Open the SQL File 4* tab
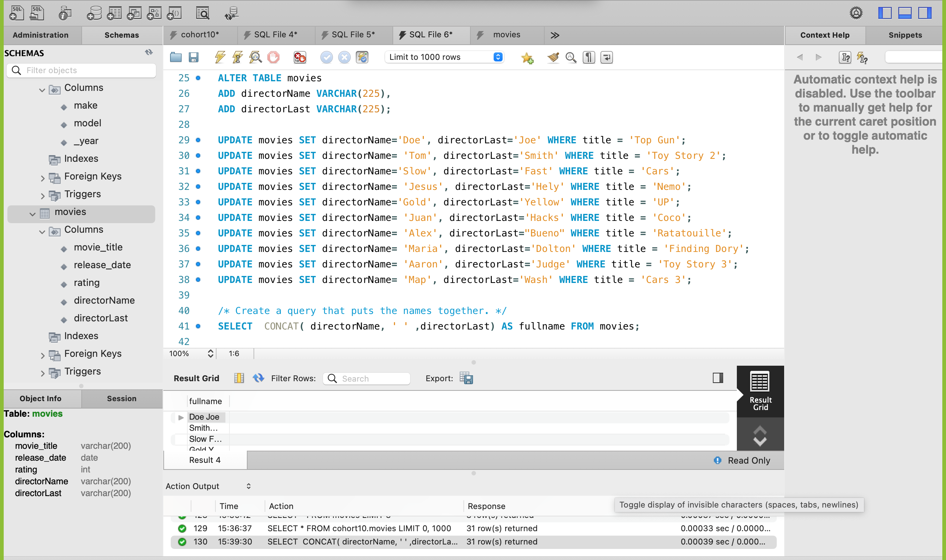This screenshot has width=946, height=560. [x=276, y=35]
